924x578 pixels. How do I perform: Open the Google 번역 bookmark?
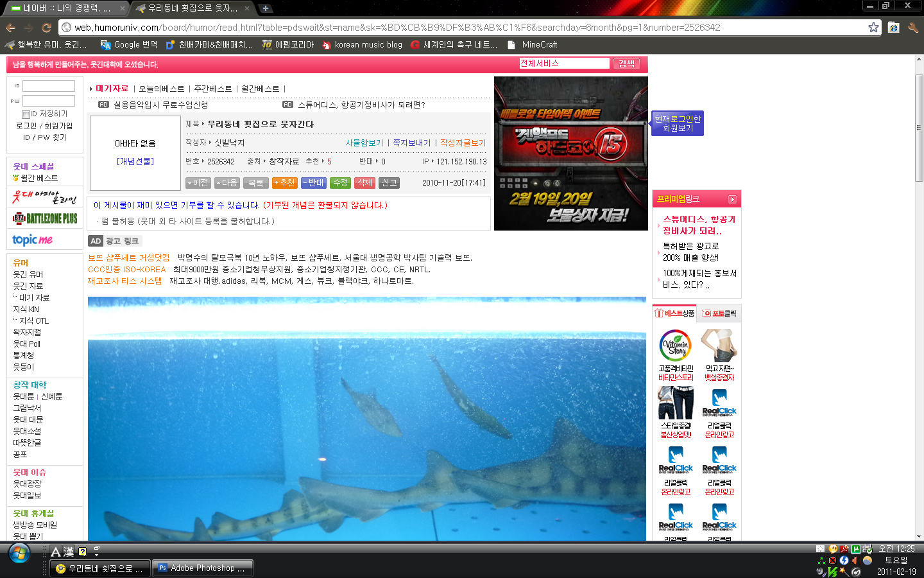(128, 45)
